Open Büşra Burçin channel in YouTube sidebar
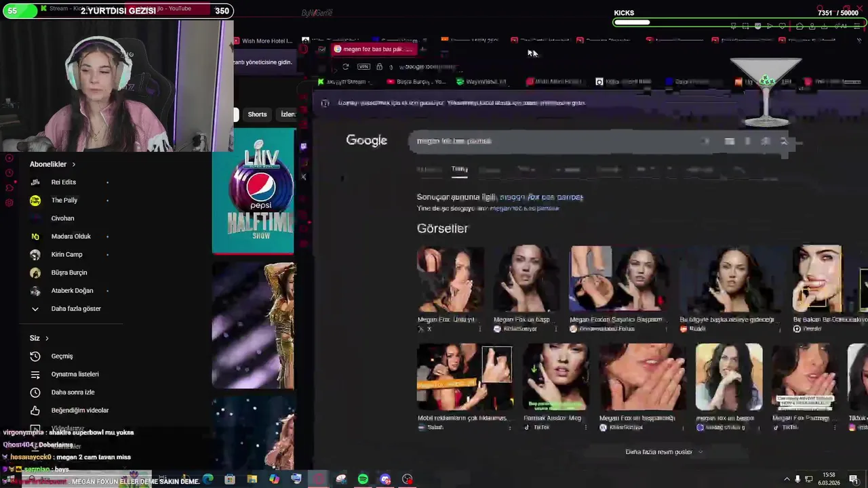 68,272
